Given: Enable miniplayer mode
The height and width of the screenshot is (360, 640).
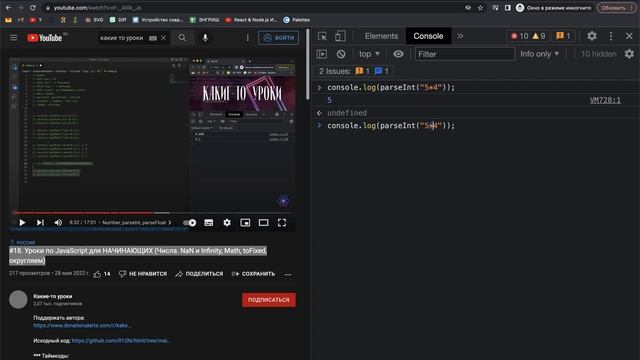Looking at the screenshot, I should (x=245, y=222).
